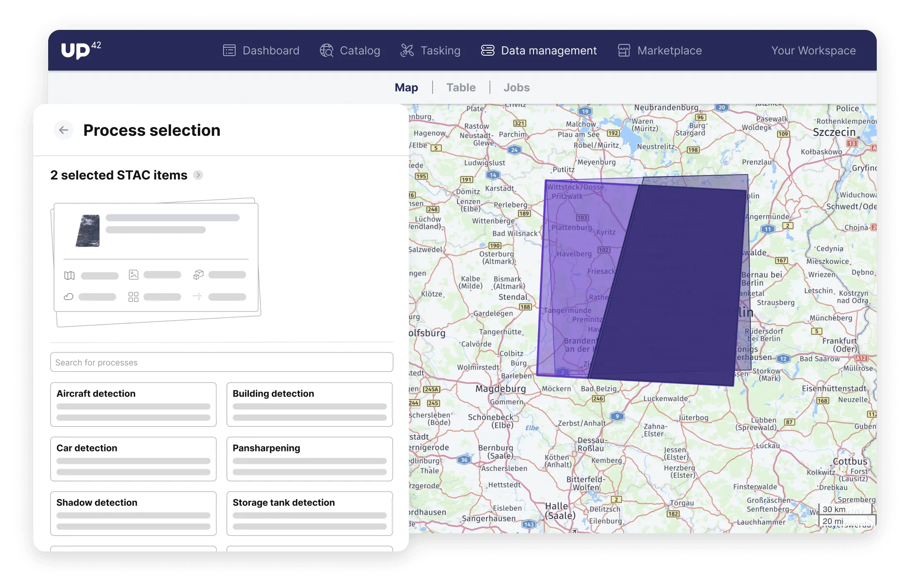Toggle the Map view active state
This screenshot has height=588, width=910.
[x=405, y=87]
